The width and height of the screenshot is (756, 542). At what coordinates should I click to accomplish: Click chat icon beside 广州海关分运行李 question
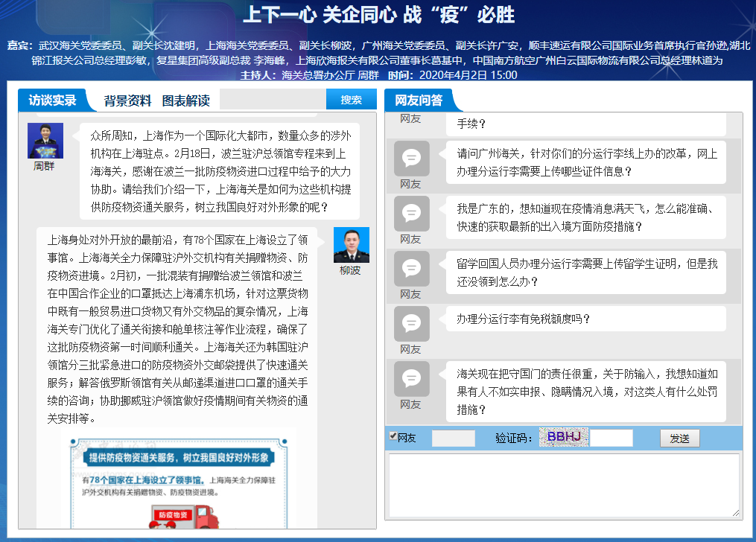(412, 159)
